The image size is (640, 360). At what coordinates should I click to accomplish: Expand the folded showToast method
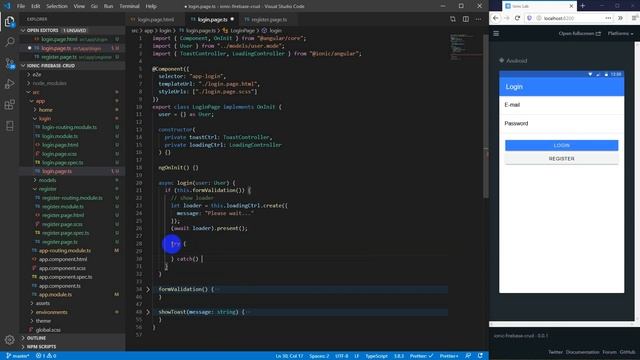(x=148, y=312)
